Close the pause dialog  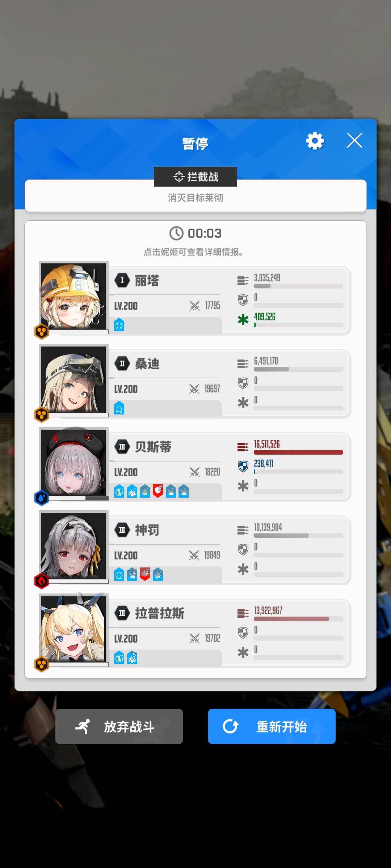354,140
